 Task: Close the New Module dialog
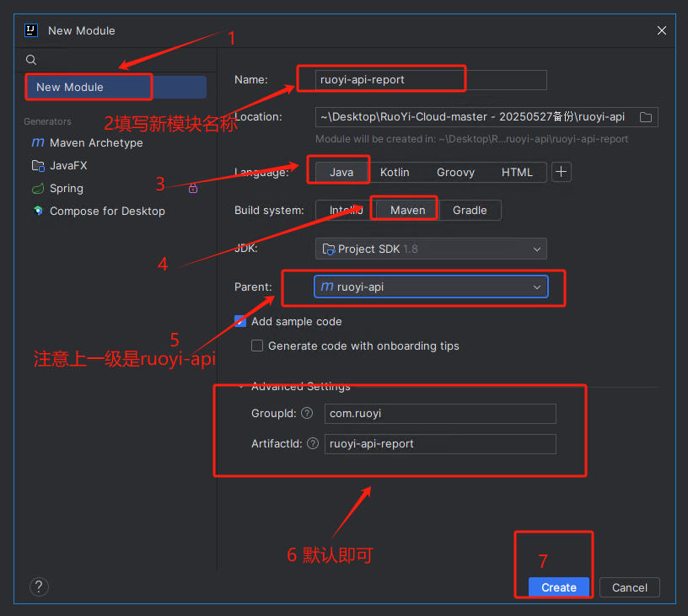coord(662,30)
